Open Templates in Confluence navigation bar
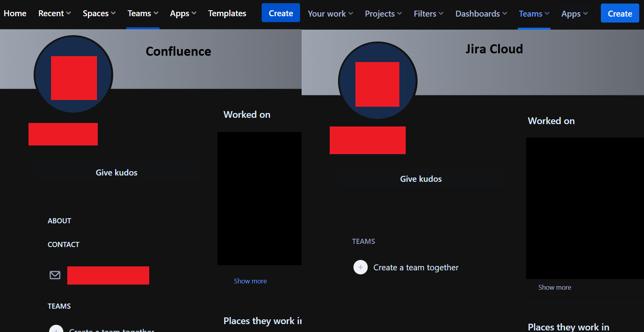Image resolution: width=644 pixels, height=332 pixels. tap(227, 13)
